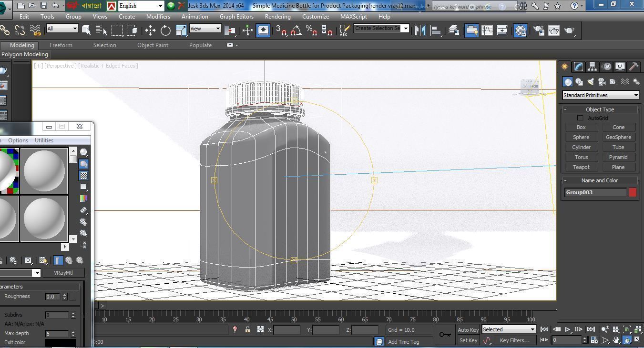This screenshot has height=348, width=644.
Task: Click the Select Object tool
Action: click(86, 30)
